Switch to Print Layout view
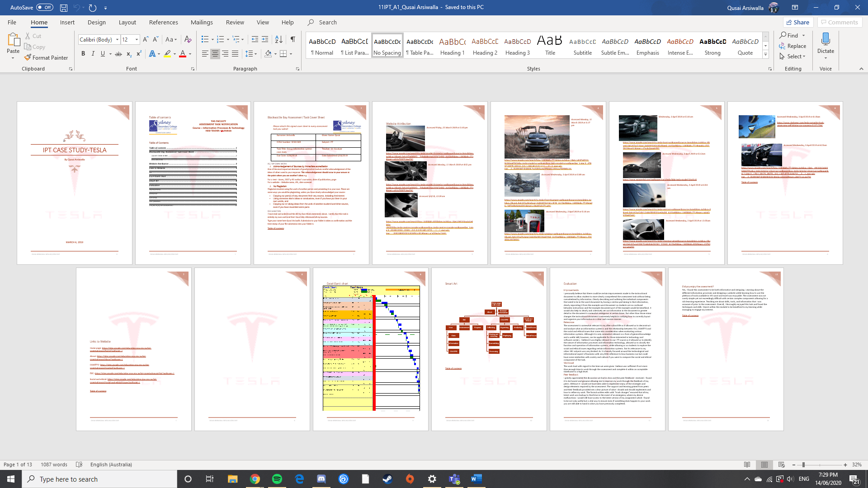The width and height of the screenshot is (868, 488). 764,465
